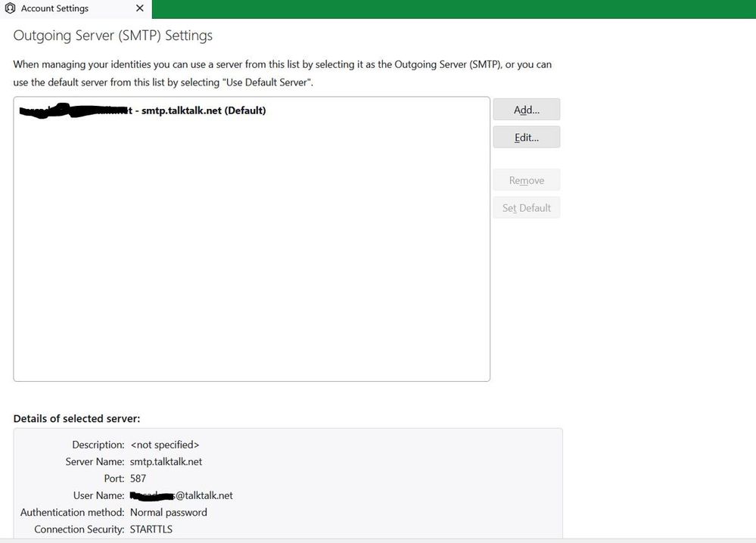Click the Normal password authentication value
756x543 pixels.
click(x=167, y=512)
